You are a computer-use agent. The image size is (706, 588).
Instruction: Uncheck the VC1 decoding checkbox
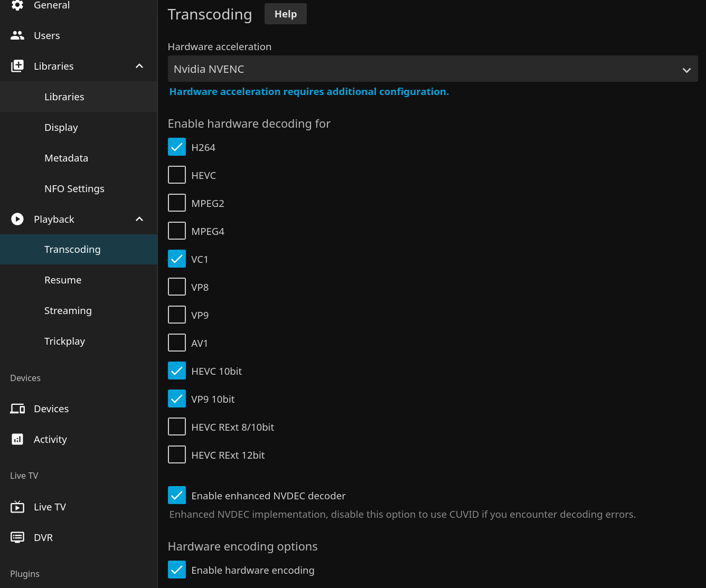177,259
